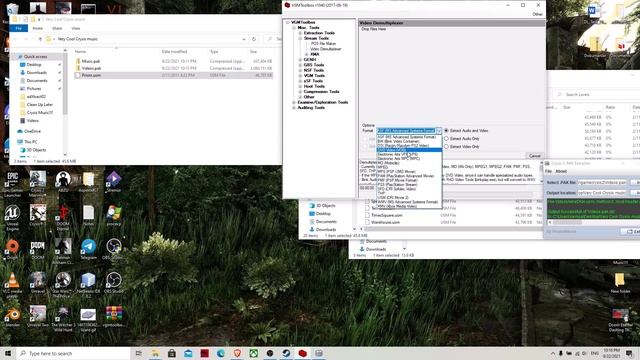Open the View ribbon tab in File Explorer
The image size is (640, 360).
pos(76,28)
